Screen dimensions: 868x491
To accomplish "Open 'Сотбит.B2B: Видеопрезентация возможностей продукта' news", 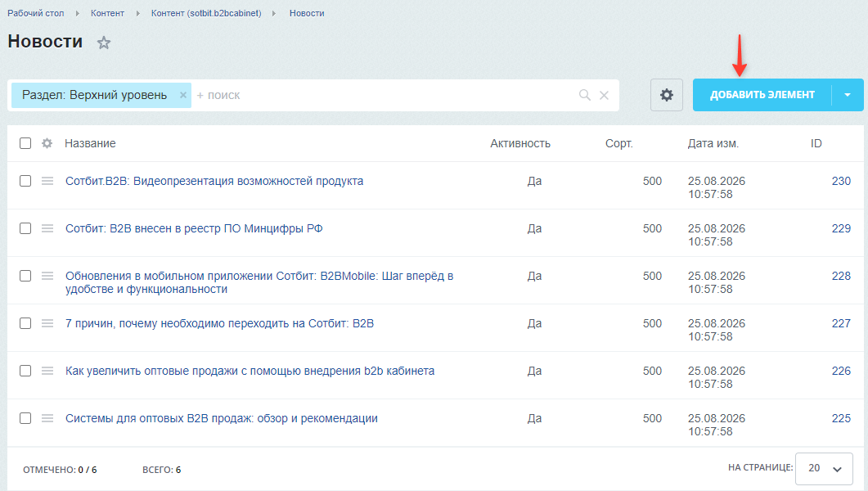I will (214, 181).
